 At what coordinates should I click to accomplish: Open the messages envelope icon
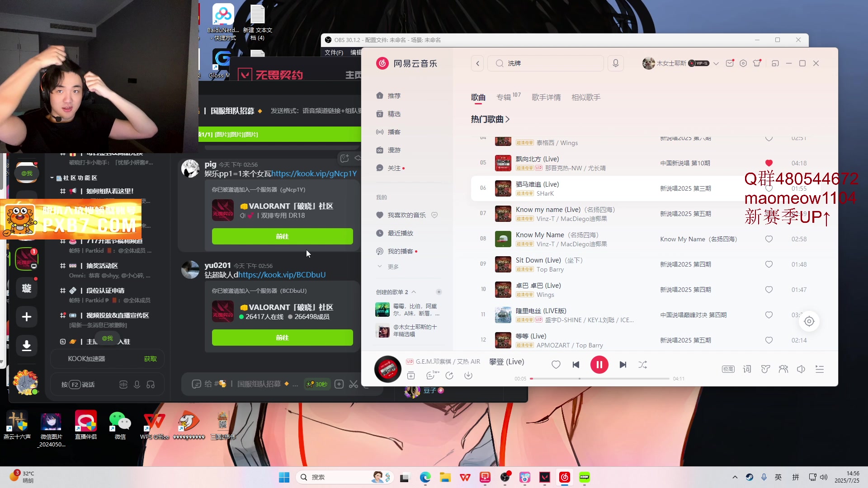click(730, 63)
